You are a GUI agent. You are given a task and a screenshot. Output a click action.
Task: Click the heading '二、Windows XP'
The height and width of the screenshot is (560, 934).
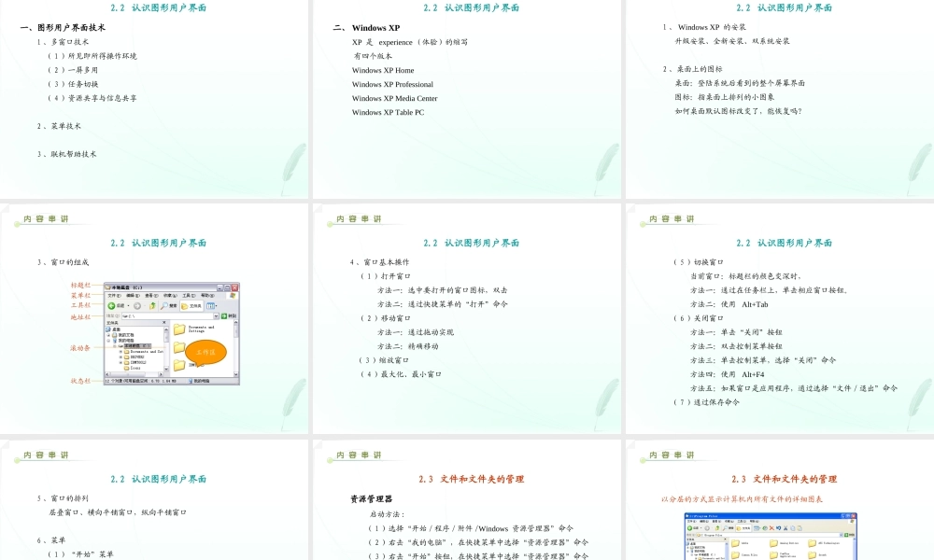tap(366, 27)
